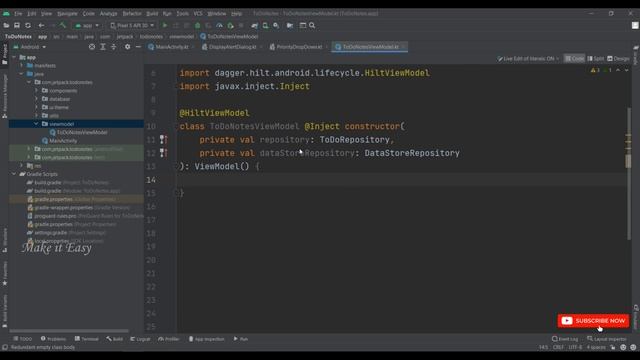This screenshot has width=640, height=360.
Task: Collapse the viewmodel package
Action: (x=36, y=124)
